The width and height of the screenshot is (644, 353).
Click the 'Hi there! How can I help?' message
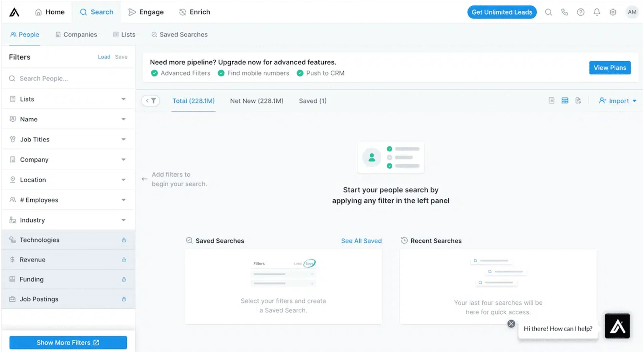(558, 329)
